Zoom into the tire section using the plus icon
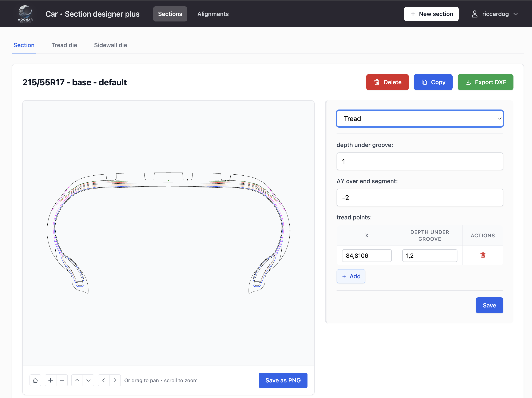Viewport: 532px width, 398px height. [x=50, y=380]
